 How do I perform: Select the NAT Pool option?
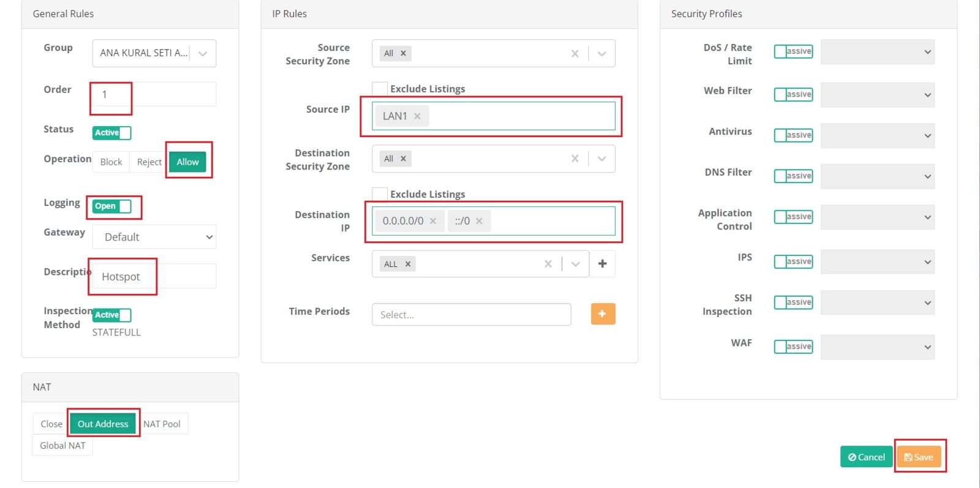click(162, 424)
